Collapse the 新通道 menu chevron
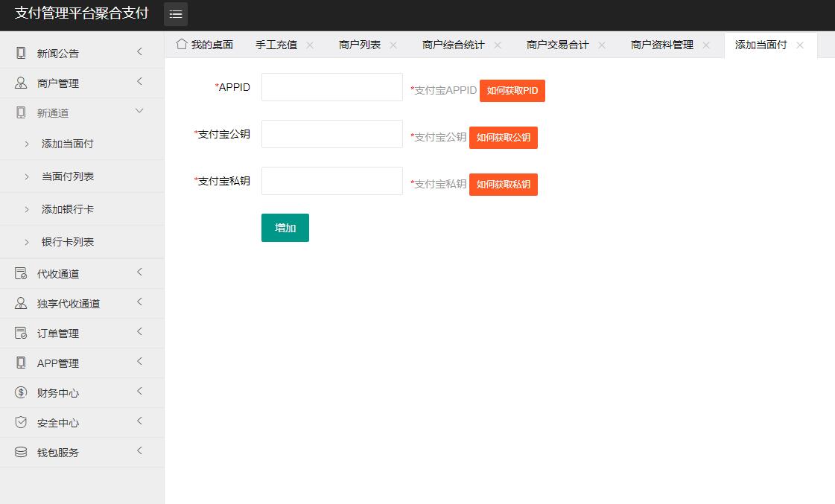Viewport: 835px width, 504px height. point(139,111)
